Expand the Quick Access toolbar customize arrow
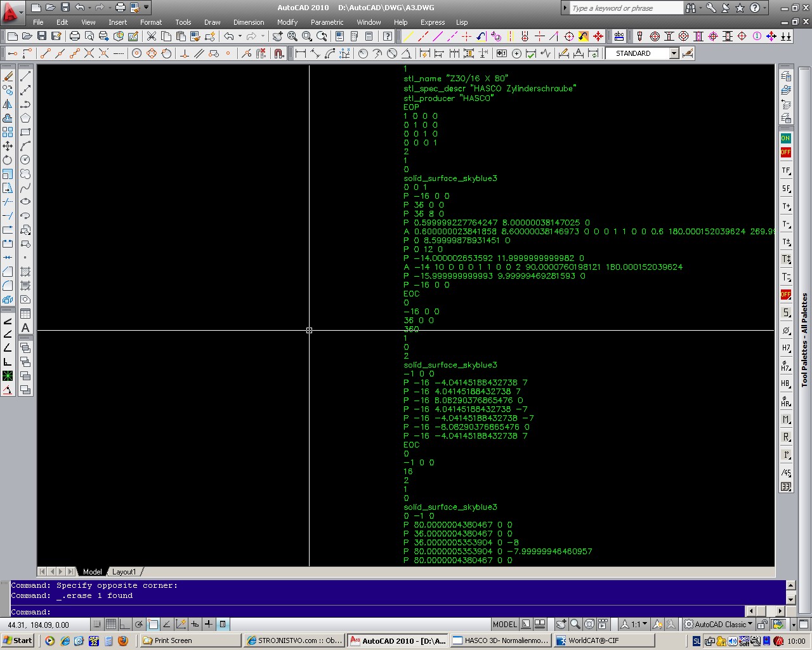 147,8
